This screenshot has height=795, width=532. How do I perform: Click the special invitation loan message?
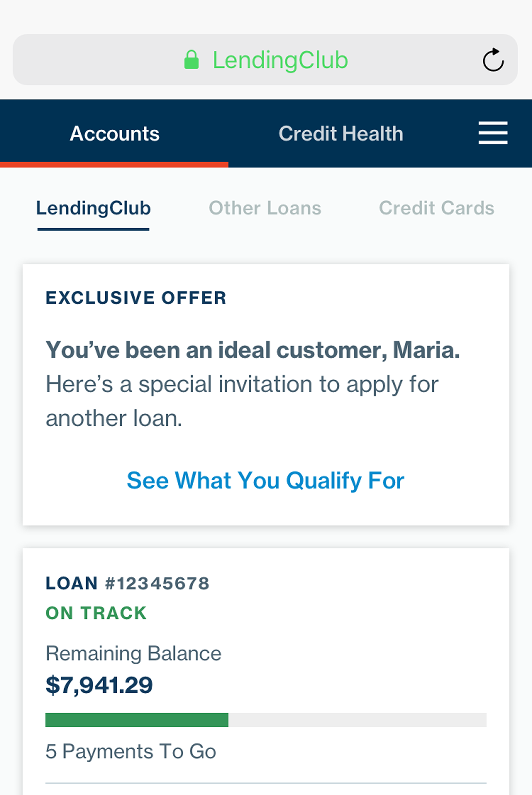click(242, 401)
